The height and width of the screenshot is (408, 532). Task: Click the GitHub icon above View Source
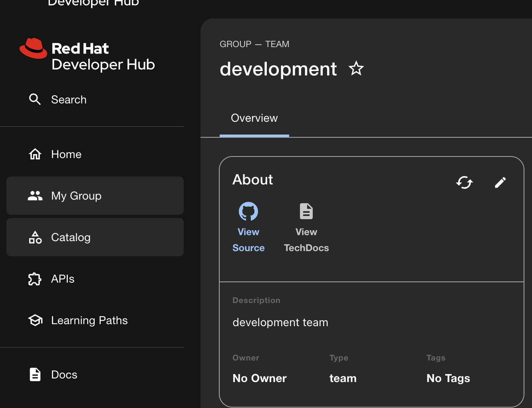(x=248, y=211)
